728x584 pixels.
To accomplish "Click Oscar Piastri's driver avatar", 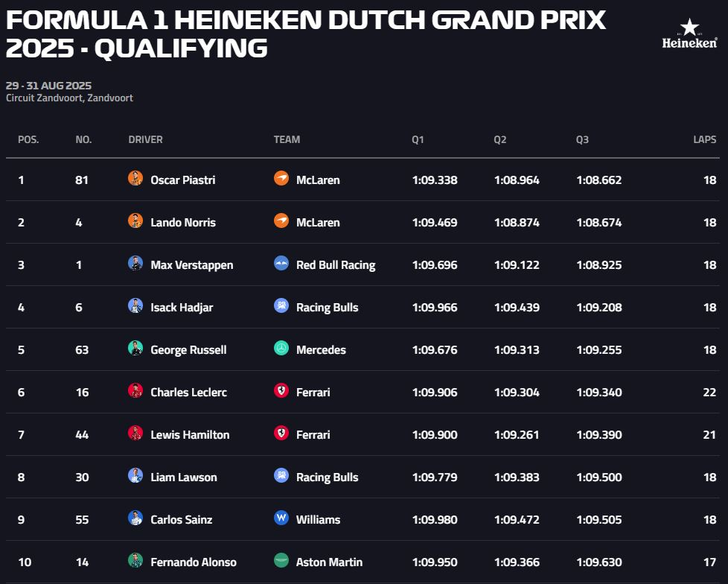I will pos(135,179).
